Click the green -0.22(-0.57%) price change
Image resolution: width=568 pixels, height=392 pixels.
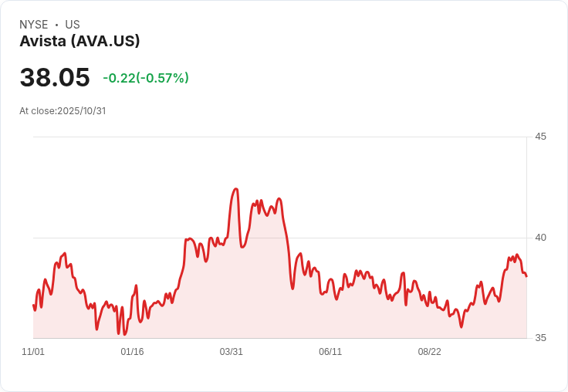click(x=146, y=78)
